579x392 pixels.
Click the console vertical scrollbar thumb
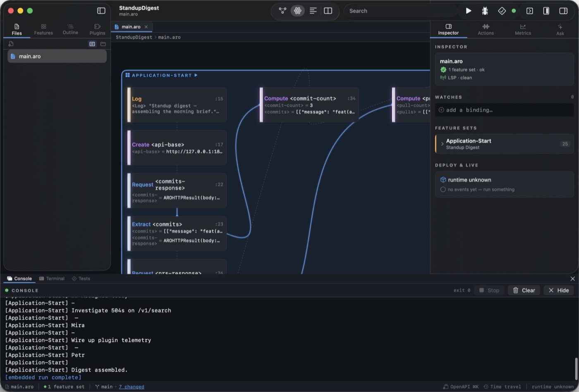(x=576, y=368)
